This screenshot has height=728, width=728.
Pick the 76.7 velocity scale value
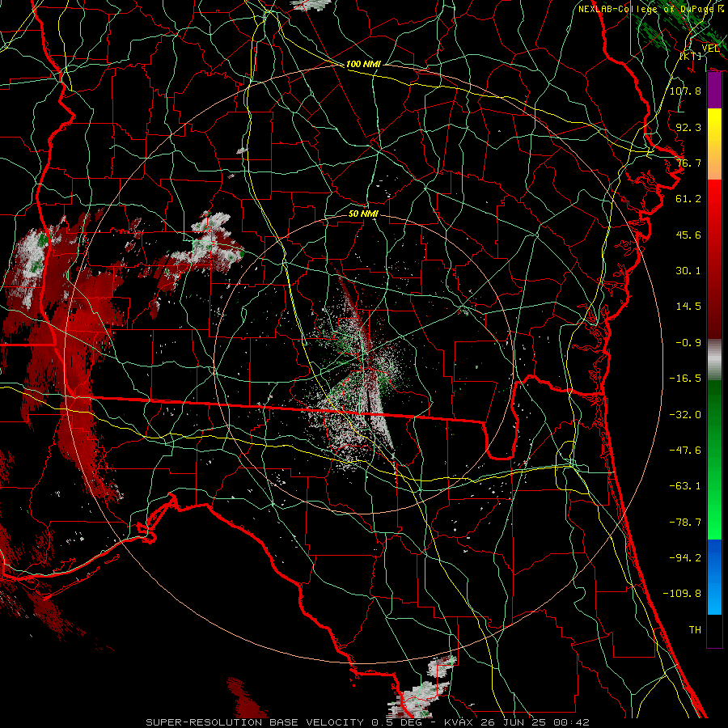(x=688, y=163)
